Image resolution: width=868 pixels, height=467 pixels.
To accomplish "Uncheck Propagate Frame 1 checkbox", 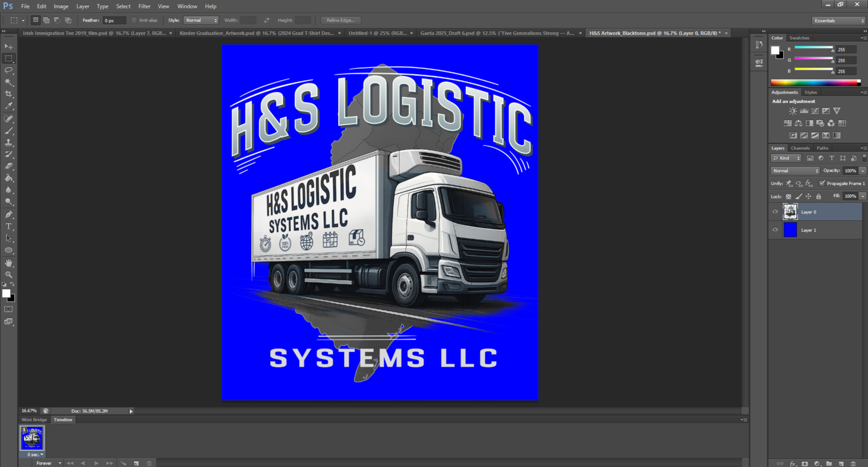I will point(822,183).
